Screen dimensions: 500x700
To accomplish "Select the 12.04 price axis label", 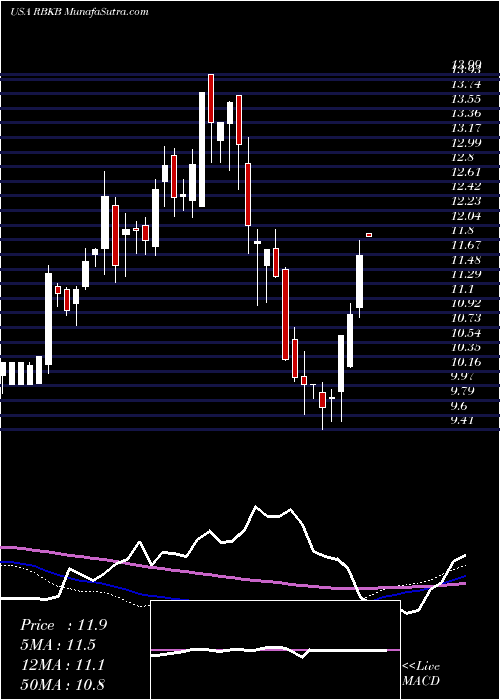I will [x=467, y=216].
